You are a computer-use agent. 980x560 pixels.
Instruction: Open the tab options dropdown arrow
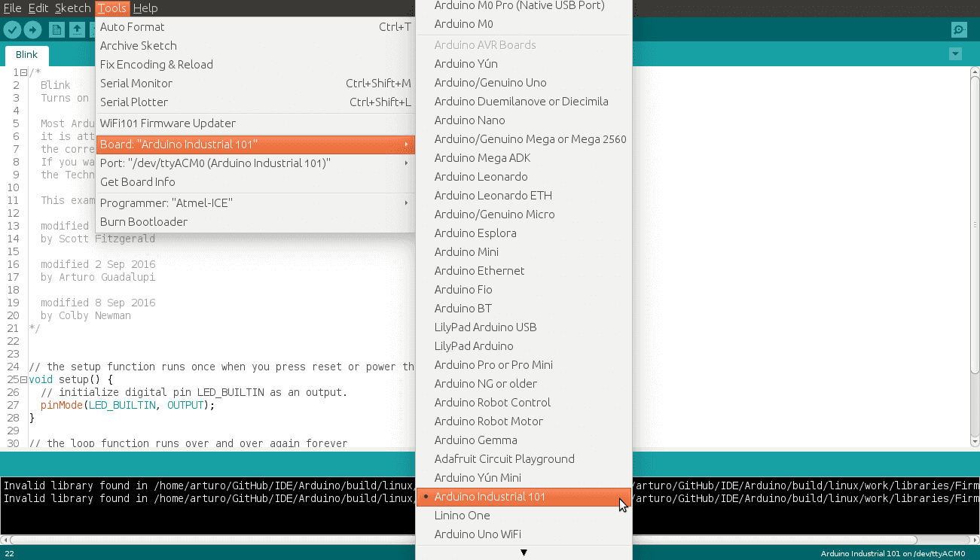click(x=955, y=54)
